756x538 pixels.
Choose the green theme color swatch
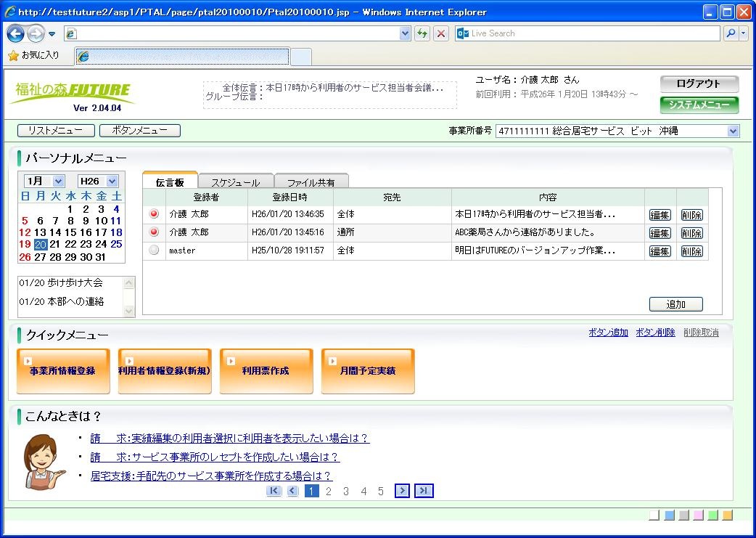click(x=713, y=515)
